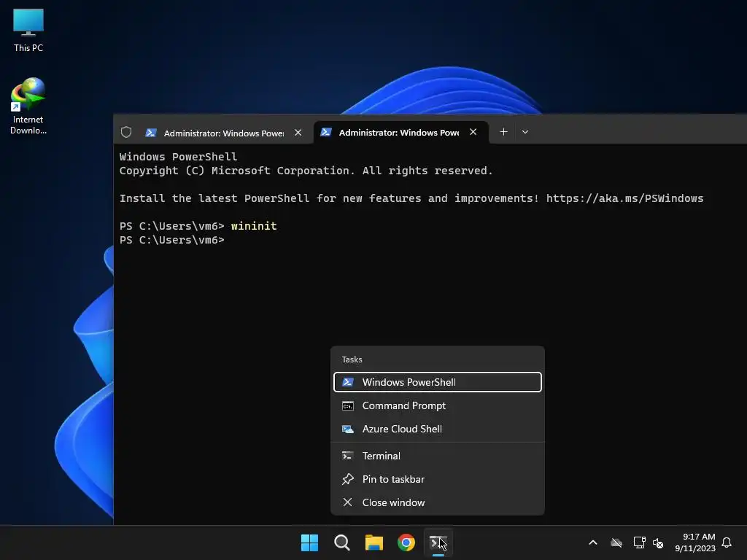The image size is (747, 560).
Task: Open Windows PowerShell from the Tasks jump list
Action: pyautogui.click(x=438, y=382)
